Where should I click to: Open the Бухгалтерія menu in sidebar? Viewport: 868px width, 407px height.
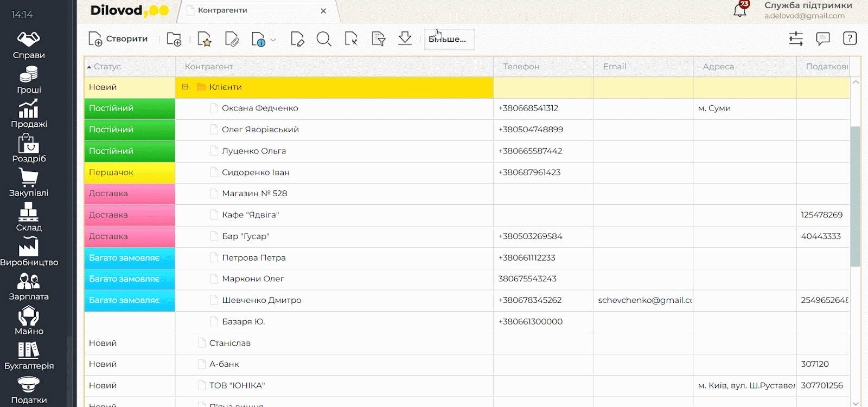coord(29,356)
